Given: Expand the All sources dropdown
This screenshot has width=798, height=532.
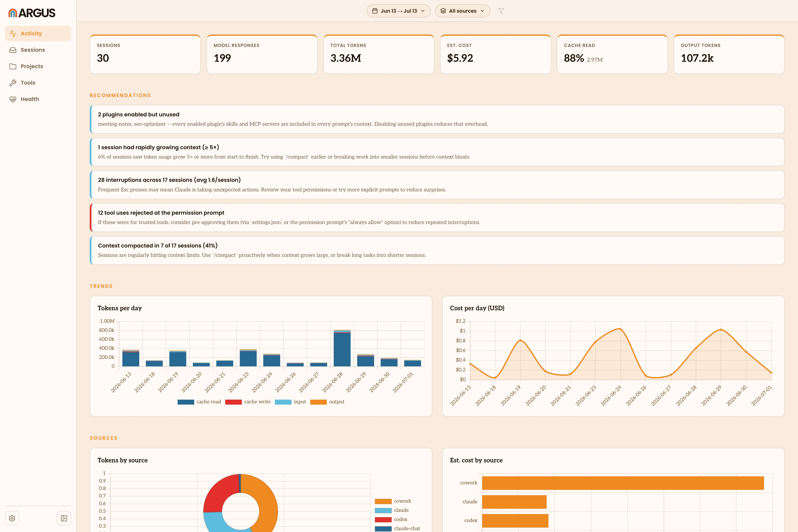Looking at the screenshot, I should coord(462,11).
